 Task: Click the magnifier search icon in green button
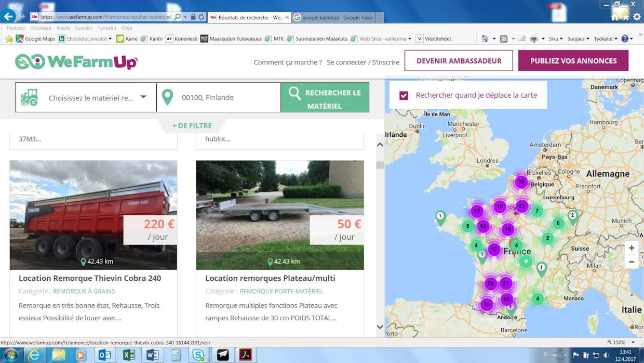(294, 94)
